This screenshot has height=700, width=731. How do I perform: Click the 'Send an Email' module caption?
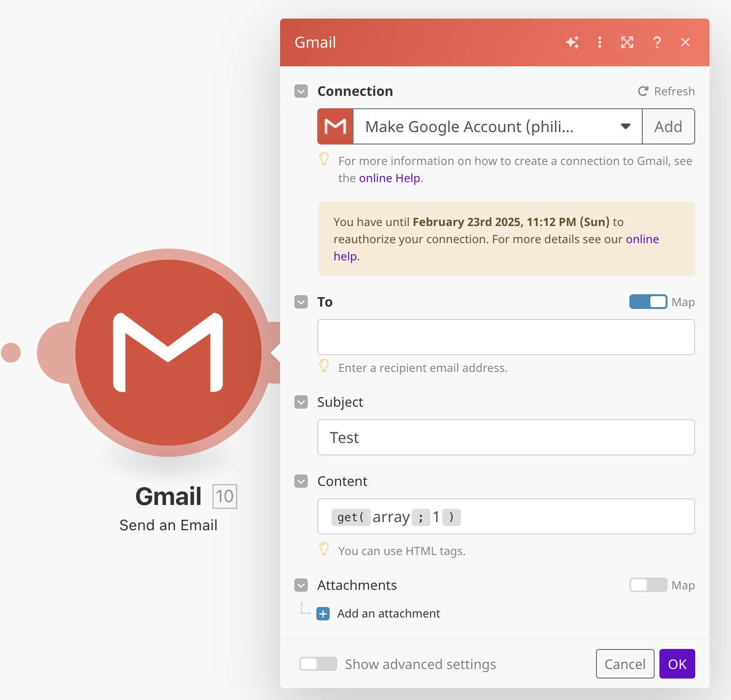point(168,525)
